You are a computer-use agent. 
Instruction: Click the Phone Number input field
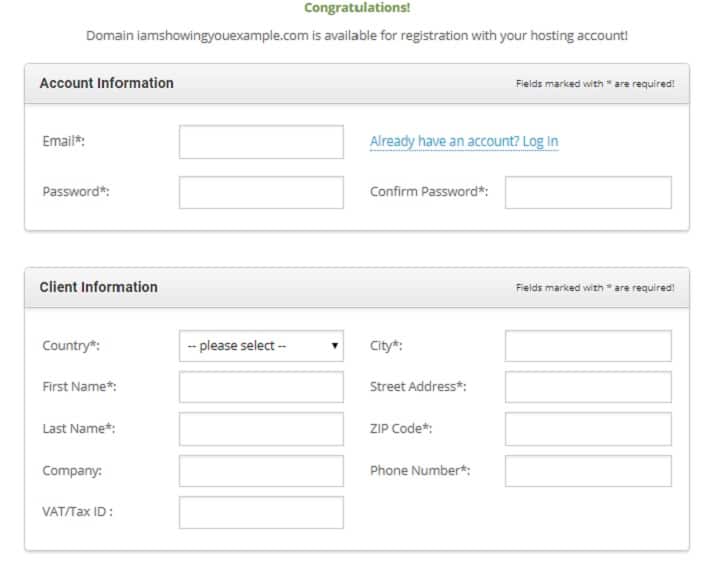click(587, 471)
